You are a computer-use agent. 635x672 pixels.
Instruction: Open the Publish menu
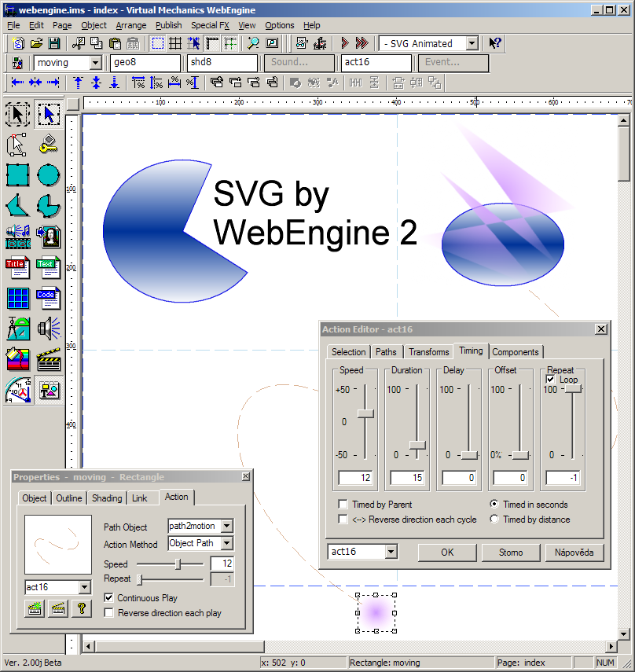click(x=168, y=25)
